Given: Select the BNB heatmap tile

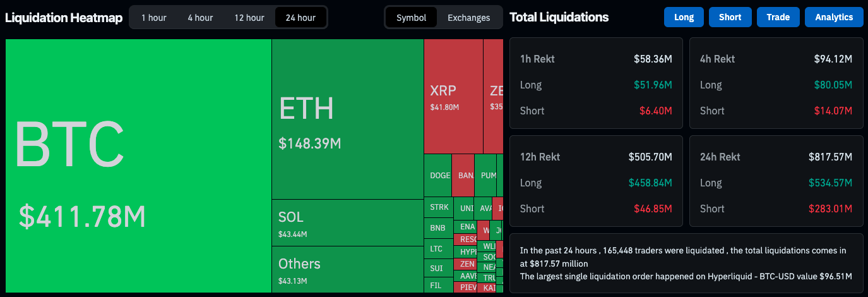Looking at the screenshot, I should (x=438, y=227).
